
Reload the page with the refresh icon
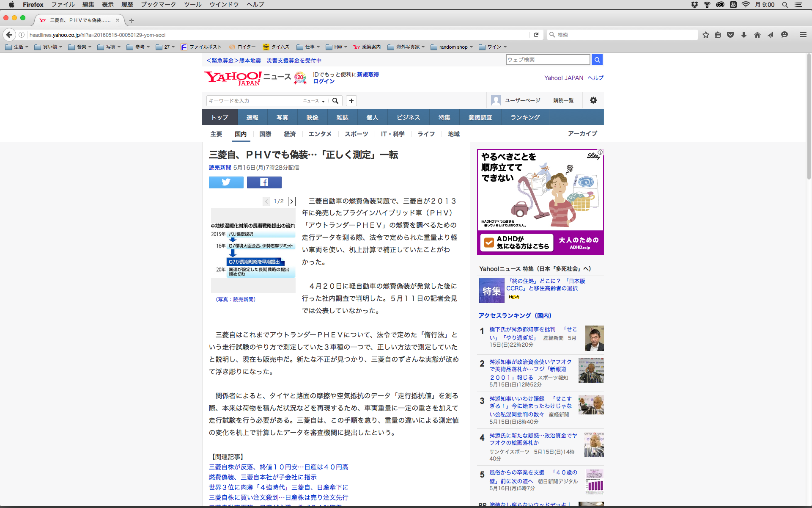[x=536, y=35]
